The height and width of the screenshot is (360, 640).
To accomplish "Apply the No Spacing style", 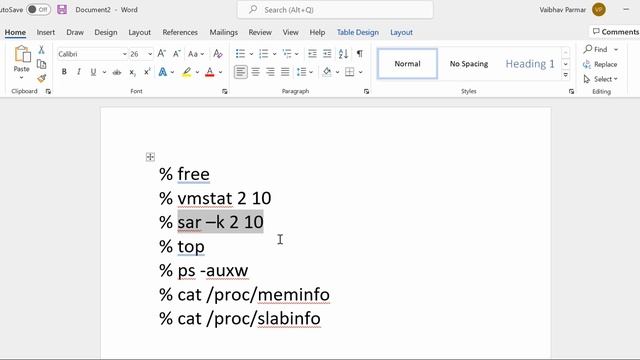I will click(x=469, y=64).
